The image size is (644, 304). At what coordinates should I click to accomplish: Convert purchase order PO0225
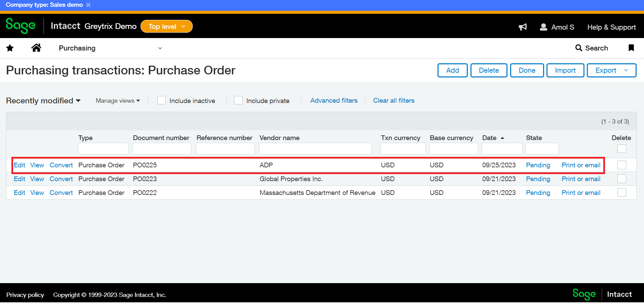tap(61, 165)
